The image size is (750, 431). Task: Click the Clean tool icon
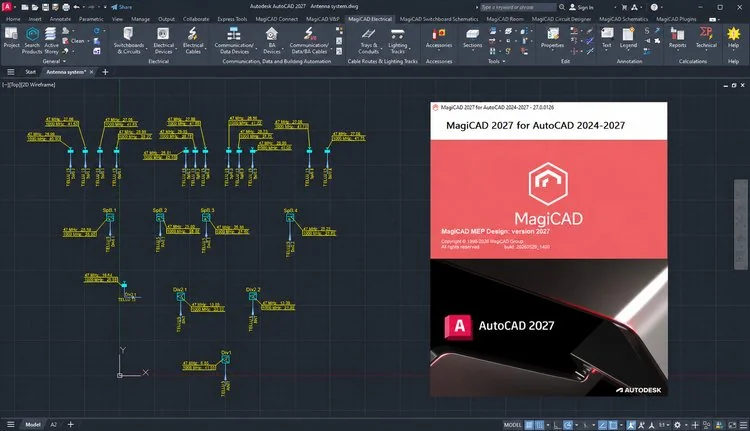[66, 41]
